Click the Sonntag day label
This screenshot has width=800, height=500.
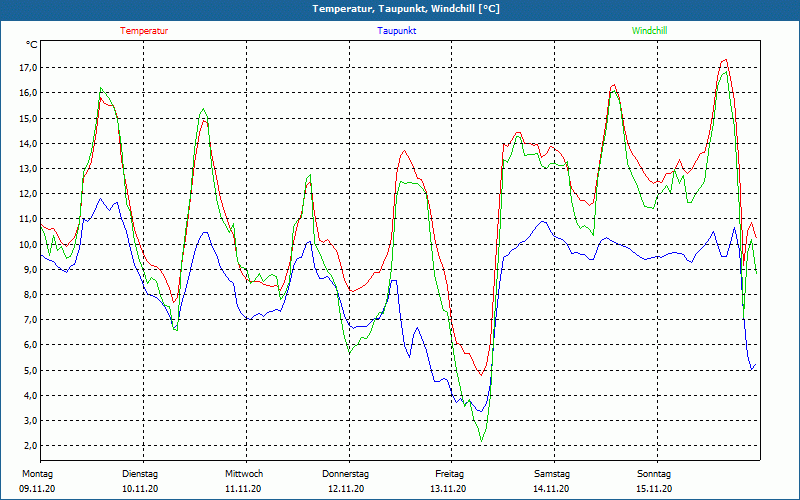[654, 473]
